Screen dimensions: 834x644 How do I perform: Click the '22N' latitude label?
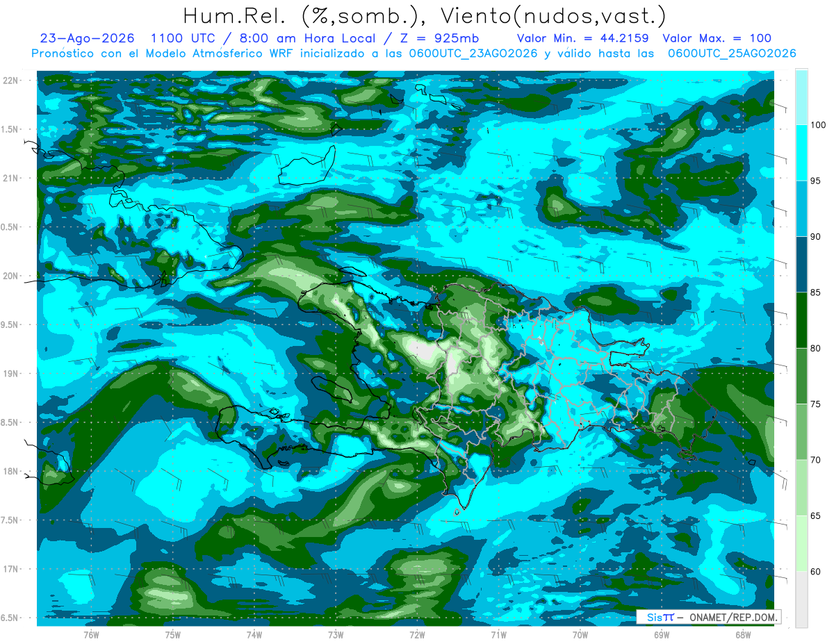[x=10, y=81]
